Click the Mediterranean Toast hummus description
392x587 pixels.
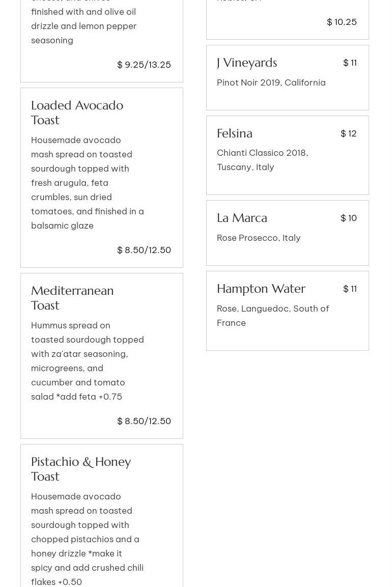click(x=87, y=360)
